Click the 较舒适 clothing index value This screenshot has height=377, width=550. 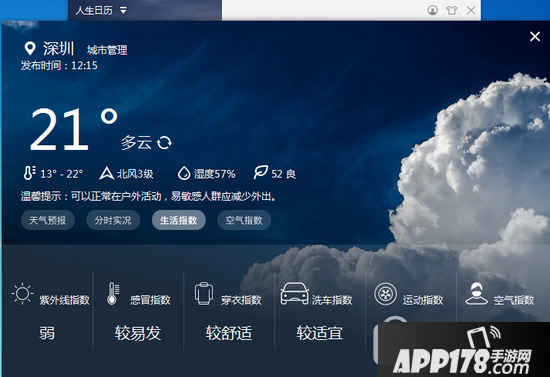[229, 333]
